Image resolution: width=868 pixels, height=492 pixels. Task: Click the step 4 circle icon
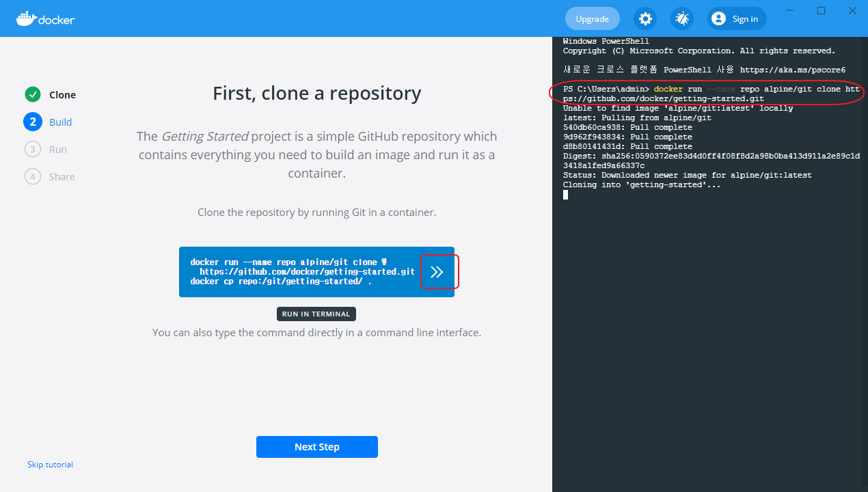(32, 177)
